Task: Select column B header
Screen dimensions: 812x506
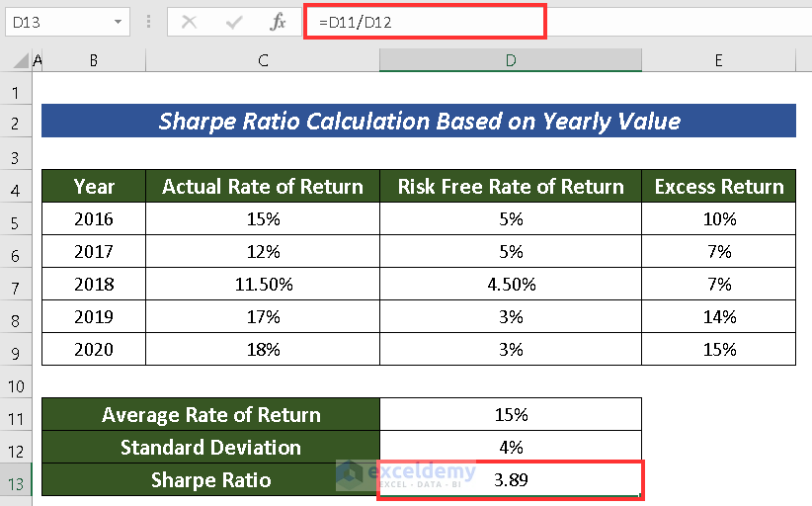Action: coord(94,60)
